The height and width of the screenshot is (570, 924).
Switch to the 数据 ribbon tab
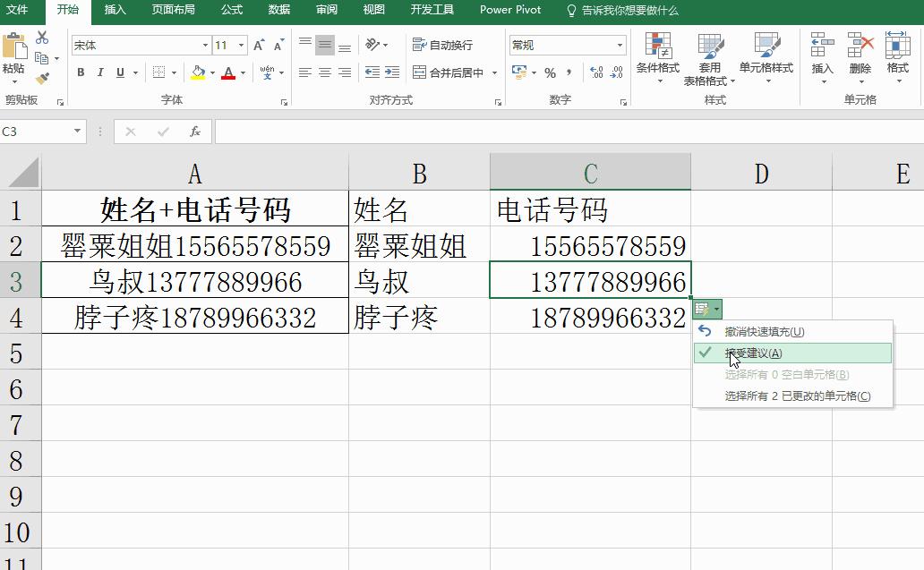point(278,11)
